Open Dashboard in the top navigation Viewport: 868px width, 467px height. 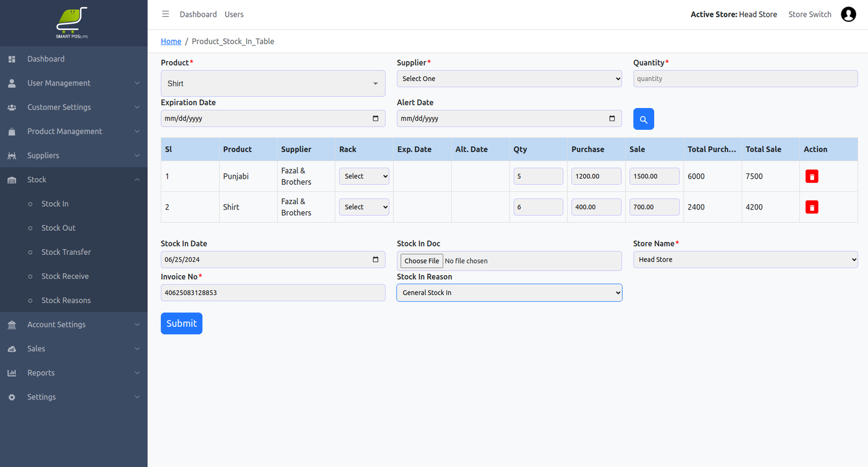[x=198, y=15]
